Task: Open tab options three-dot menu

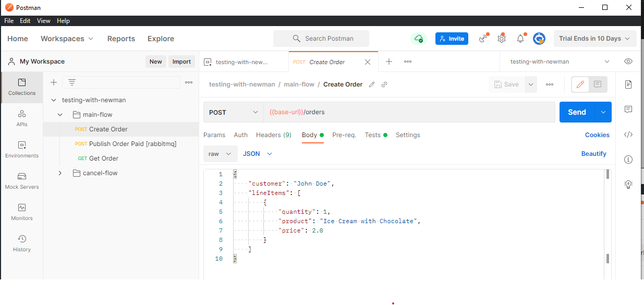Action: (408, 62)
